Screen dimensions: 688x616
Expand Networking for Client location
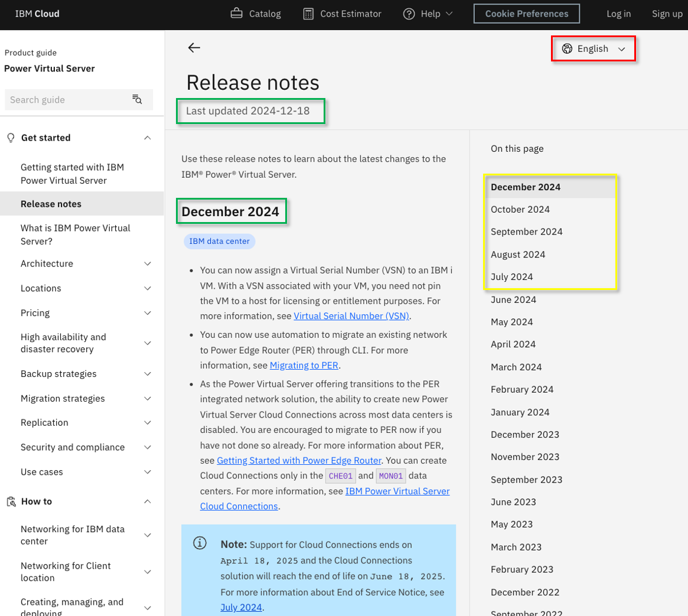point(148,572)
